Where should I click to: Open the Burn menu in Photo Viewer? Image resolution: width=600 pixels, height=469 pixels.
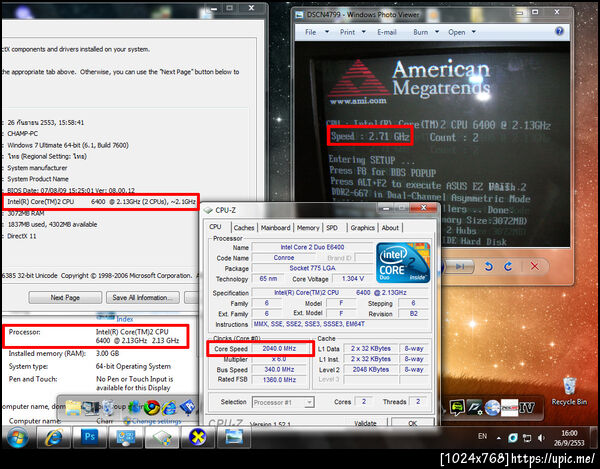pos(426,32)
